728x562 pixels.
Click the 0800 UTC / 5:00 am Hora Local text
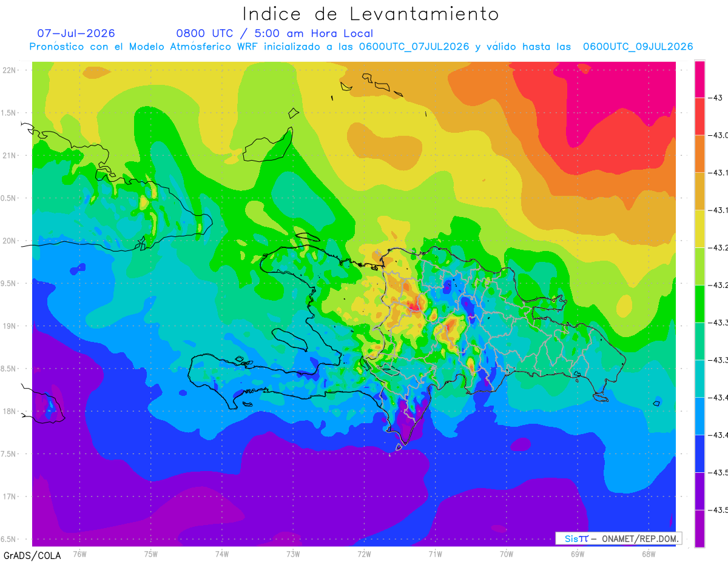tap(275, 33)
